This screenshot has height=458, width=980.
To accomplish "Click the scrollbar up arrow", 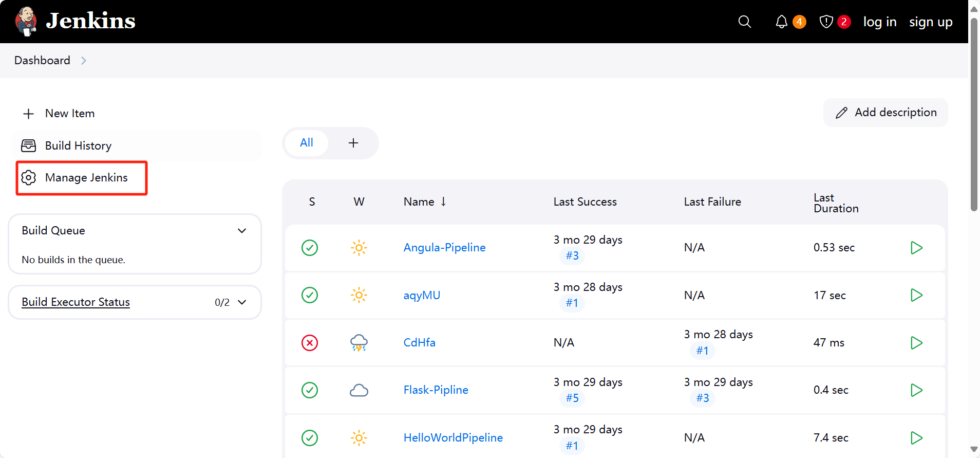I will 974,9.
